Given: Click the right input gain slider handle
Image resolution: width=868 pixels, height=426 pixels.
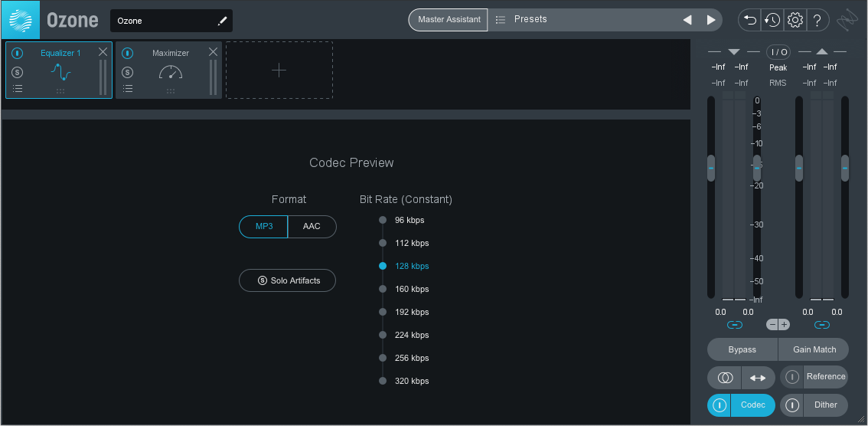Looking at the screenshot, I should (x=757, y=168).
